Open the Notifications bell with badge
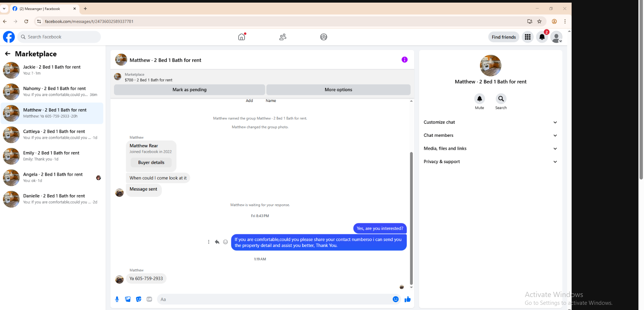644x310 pixels. [x=542, y=37]
